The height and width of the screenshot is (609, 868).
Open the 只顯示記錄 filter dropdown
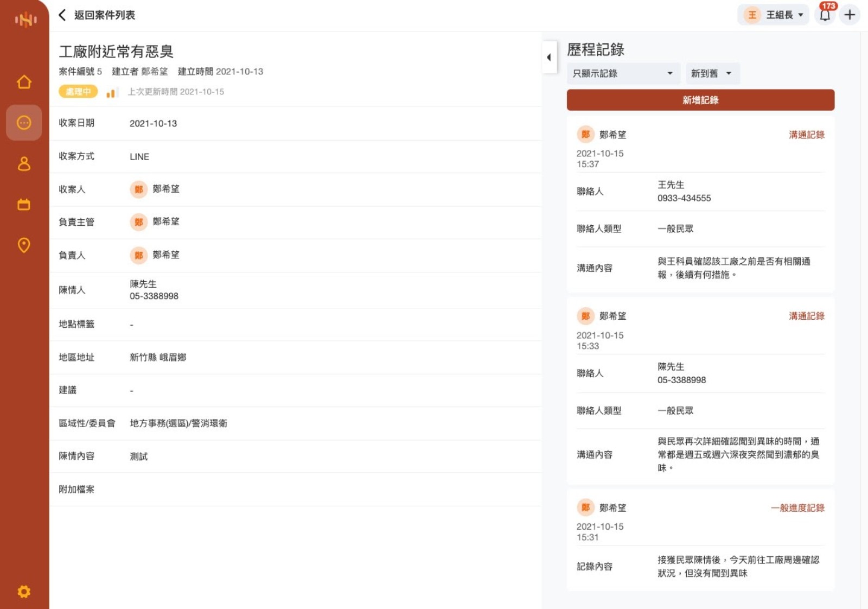point(623,73)
